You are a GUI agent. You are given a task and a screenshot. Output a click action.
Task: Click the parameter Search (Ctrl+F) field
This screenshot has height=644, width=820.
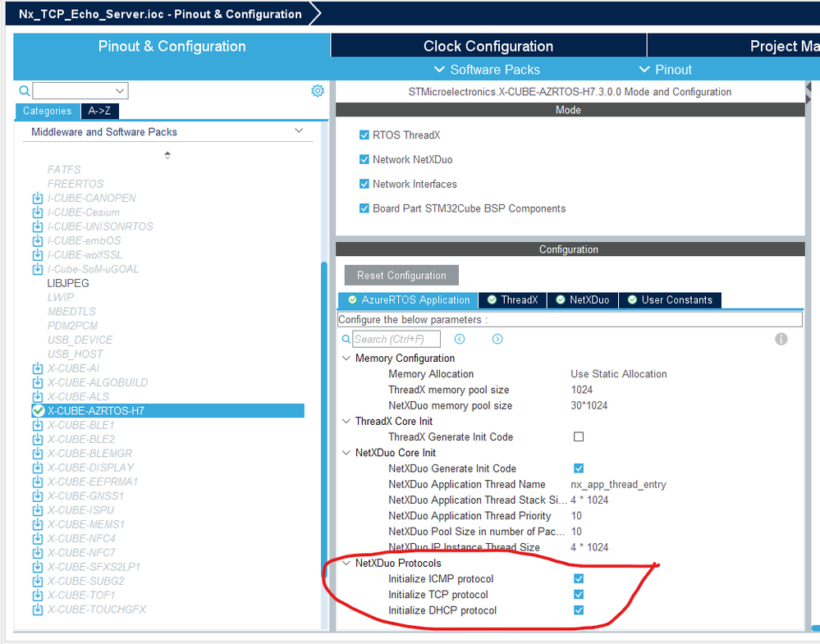coord(396,340)
